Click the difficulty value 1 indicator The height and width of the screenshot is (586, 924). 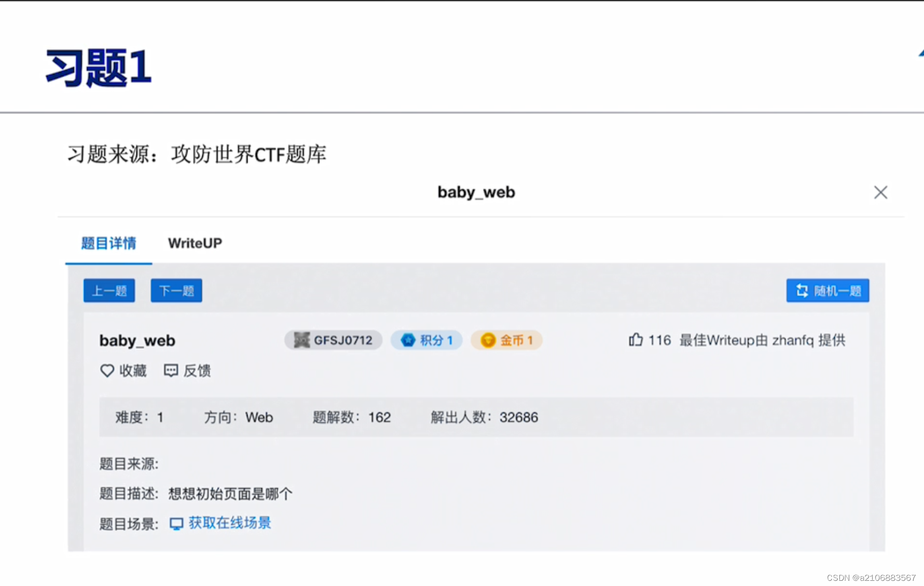point(161,417)
